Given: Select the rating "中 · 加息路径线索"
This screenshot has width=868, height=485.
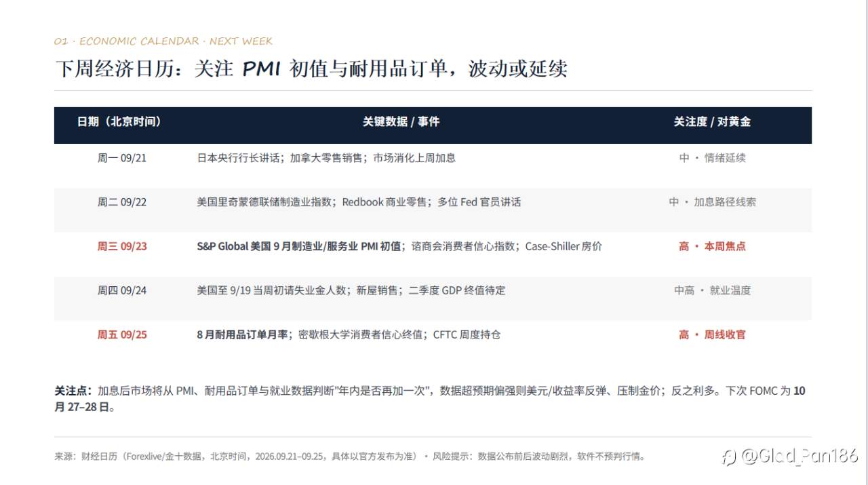Looking at the screenshot, I should pyautogui.click(x=712, y=202).
